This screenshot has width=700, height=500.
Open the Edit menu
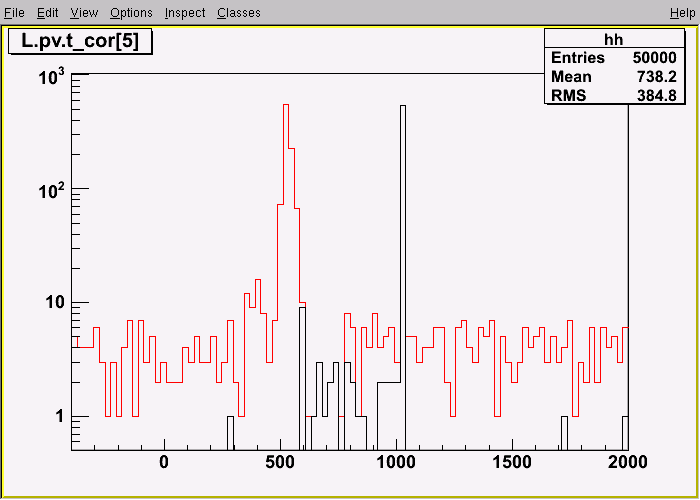[x=47, y=13]
